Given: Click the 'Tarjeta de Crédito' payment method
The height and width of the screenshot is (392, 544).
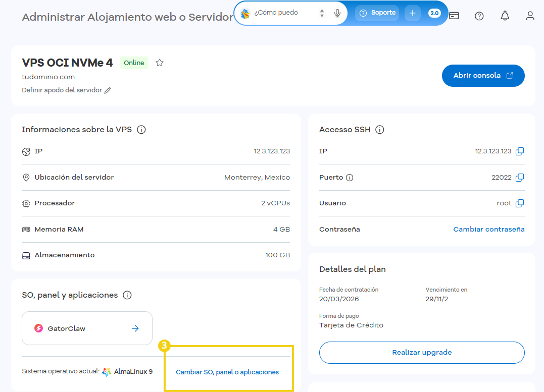Looking at the screenshot, I should (351, 325).
